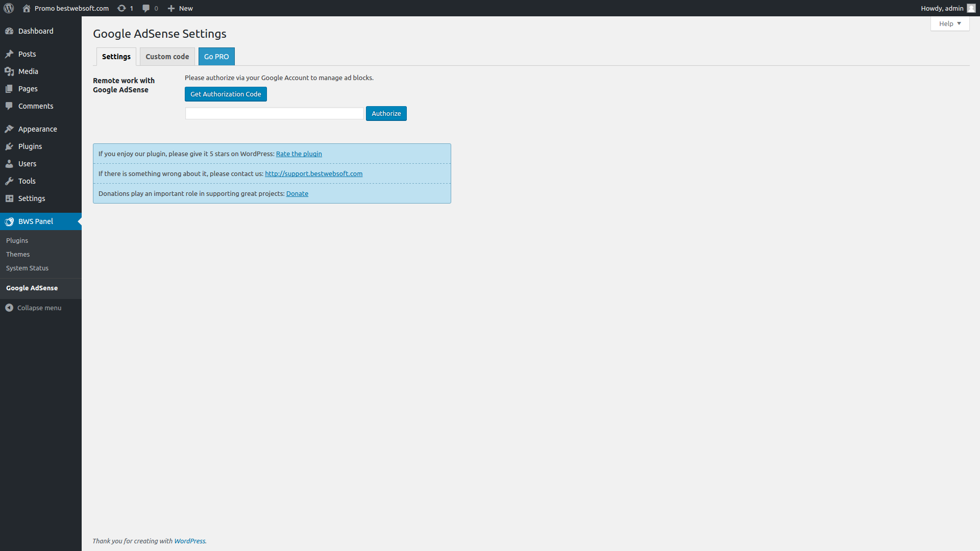The image size is (980, 551).
Task: Open Themes under BWS Panel
Action: [18, 254]
